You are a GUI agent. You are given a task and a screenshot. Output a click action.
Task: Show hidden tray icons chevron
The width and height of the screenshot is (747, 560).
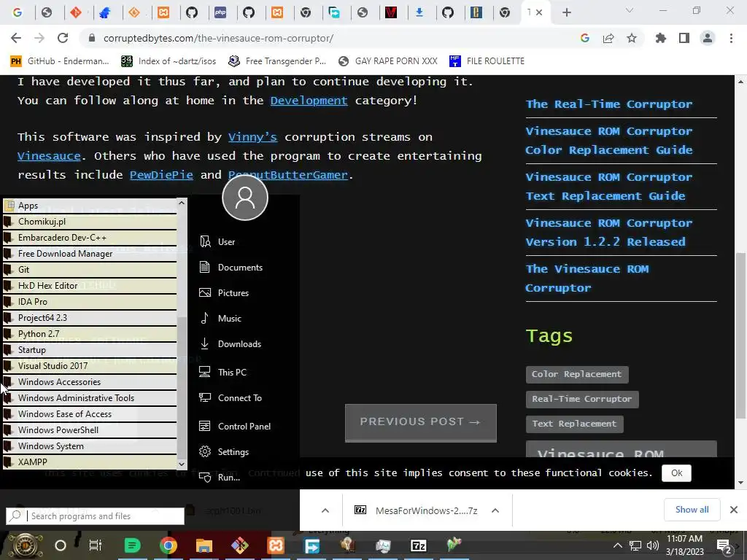(617, 545)
